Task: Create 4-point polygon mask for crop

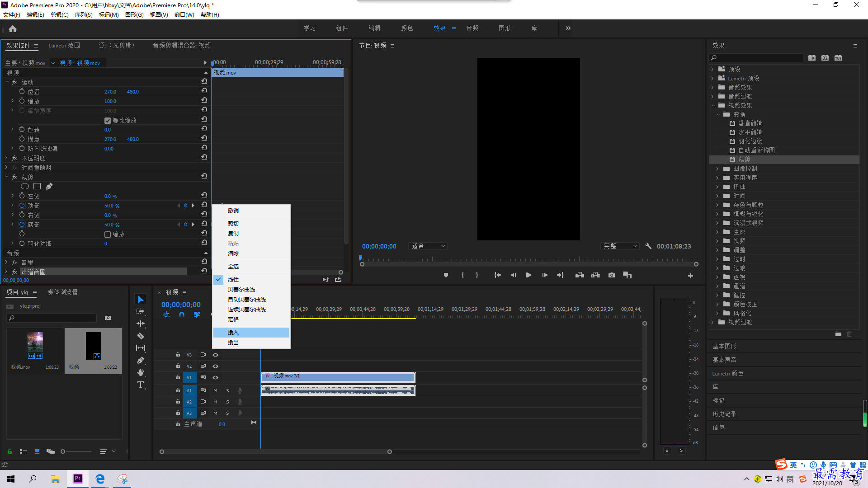Action: pos(37,186)
